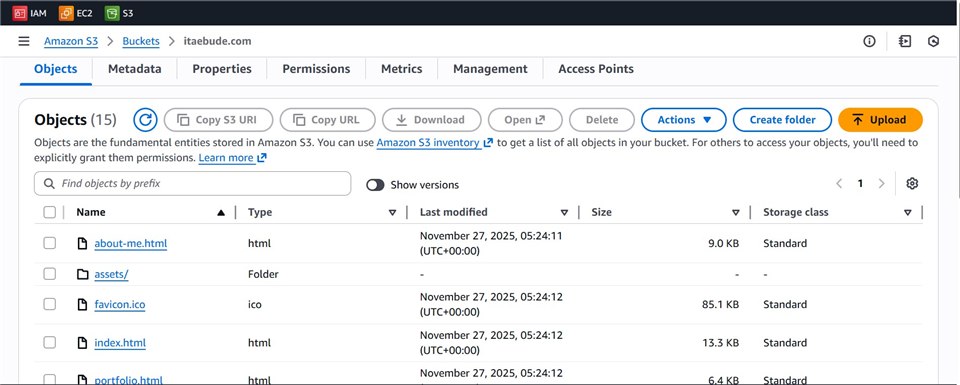Click the itaebude.com bucket name in breadcrumb
This screenshot has height=385, width=960.
pos(217,42)
